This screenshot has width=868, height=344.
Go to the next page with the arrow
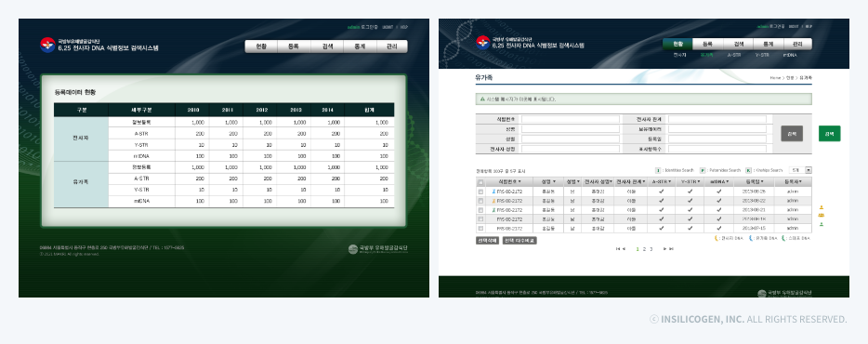coord(664,249)
